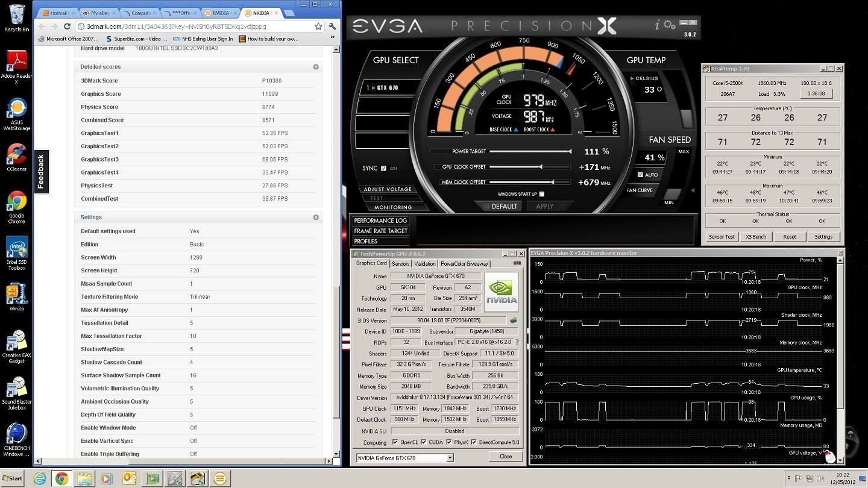Toggle AUTO fan speed checkbox
Image resolution: width=868 pixels, height=488 pixels.
coord(640,175)
